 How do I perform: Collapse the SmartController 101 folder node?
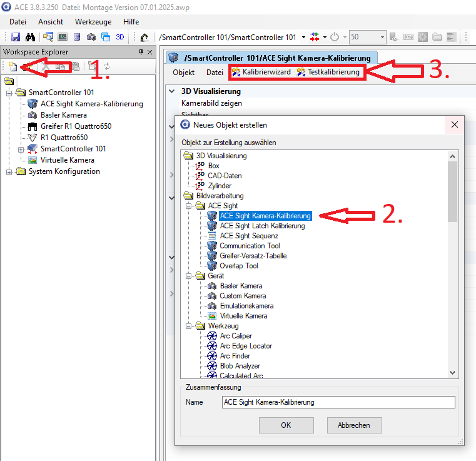coord(10,93)
